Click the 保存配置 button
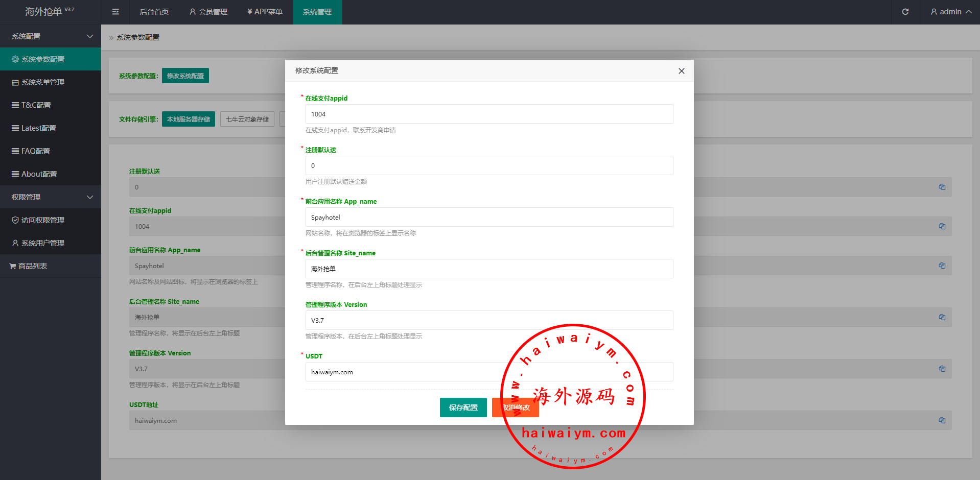This screenshot has width=980, height=480. pyautogui.click(x=463, y=407)
